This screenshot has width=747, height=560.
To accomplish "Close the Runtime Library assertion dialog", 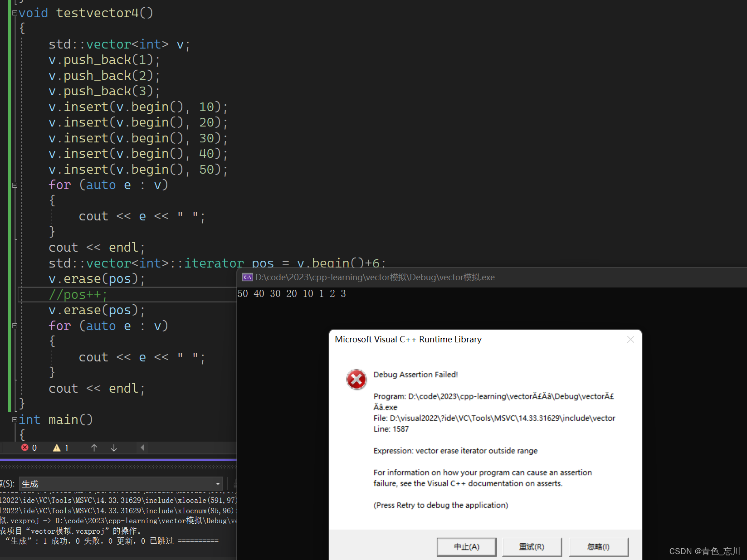I will [630, 340].
